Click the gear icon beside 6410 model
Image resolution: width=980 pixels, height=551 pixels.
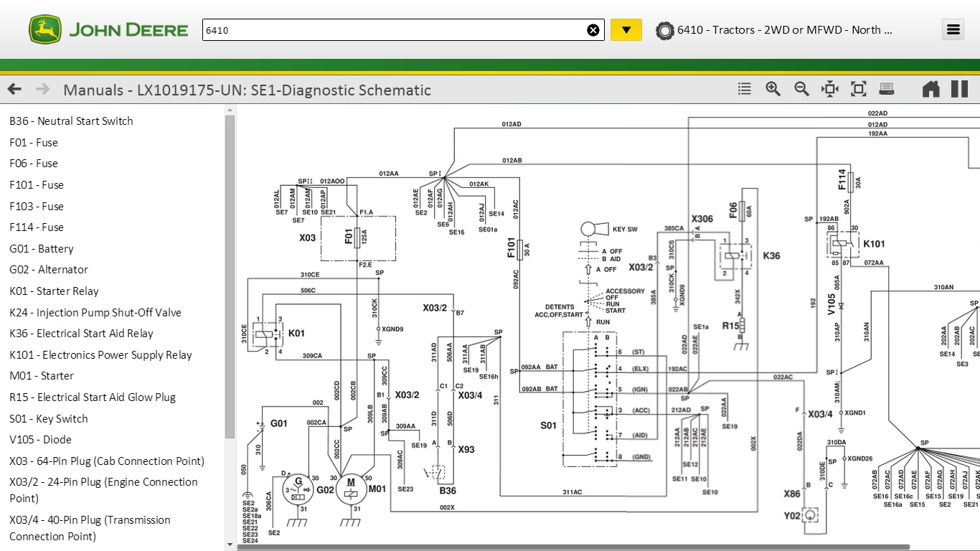point(665,30)
